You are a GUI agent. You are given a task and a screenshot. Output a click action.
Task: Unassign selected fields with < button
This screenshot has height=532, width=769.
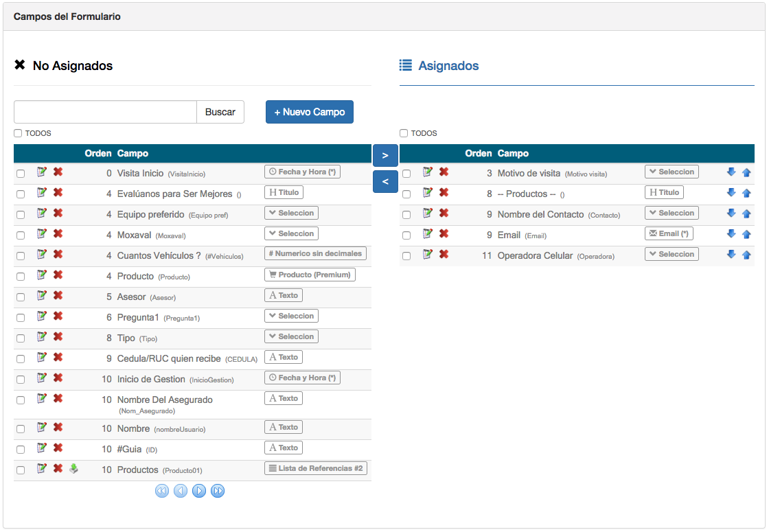[x=385, y=181]
